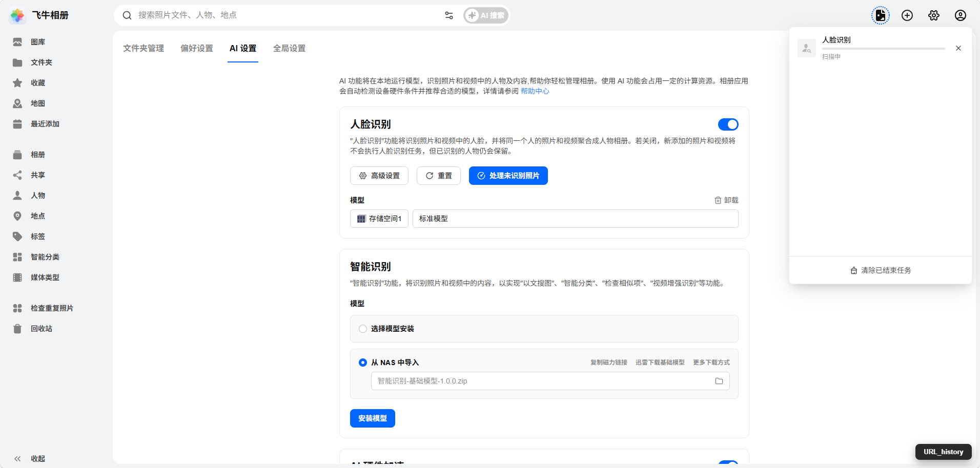Collapse the sidebar with the 收起 chevron
Screen dimensions: 980x468
pyautogui.click(x=18, y=459)
